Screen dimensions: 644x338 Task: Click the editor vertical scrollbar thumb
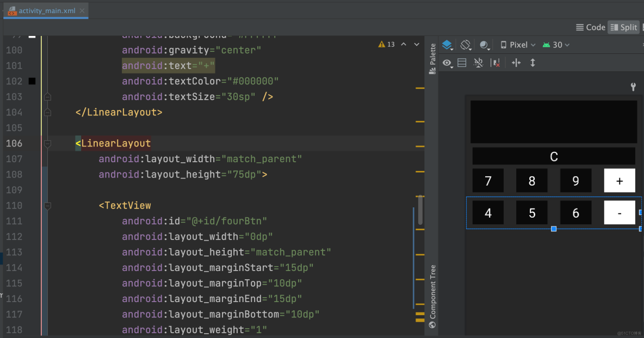tap(420, 211)
